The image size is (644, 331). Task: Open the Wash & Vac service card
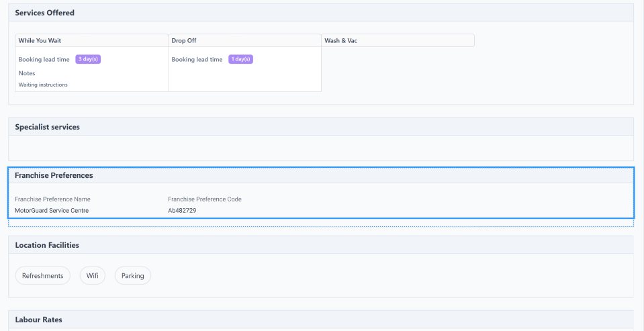pyautogui.click(x=398, y=41)
